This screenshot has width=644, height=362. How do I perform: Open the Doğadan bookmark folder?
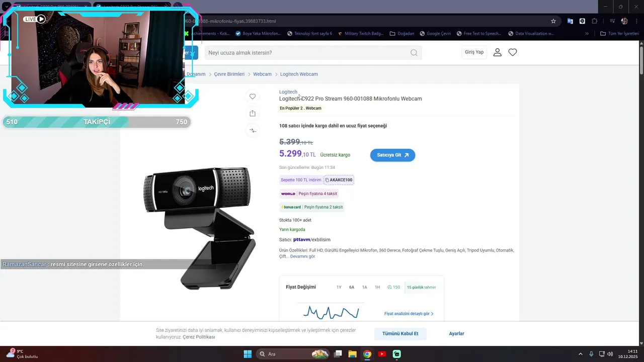click(x=402, y=34)
